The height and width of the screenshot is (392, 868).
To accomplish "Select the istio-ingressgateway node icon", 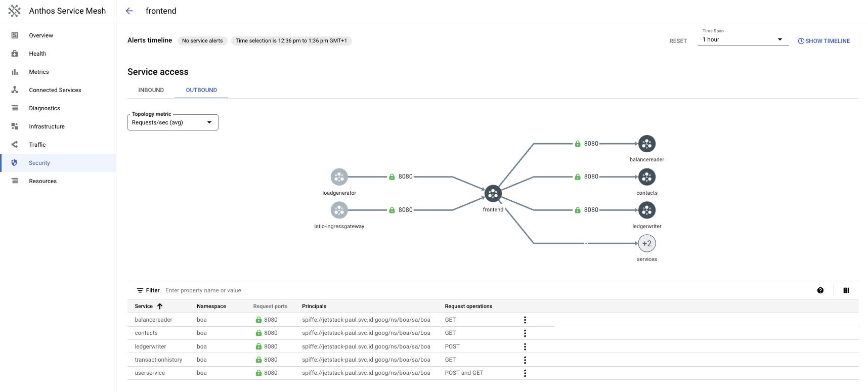I will click(x=339, y=210).
